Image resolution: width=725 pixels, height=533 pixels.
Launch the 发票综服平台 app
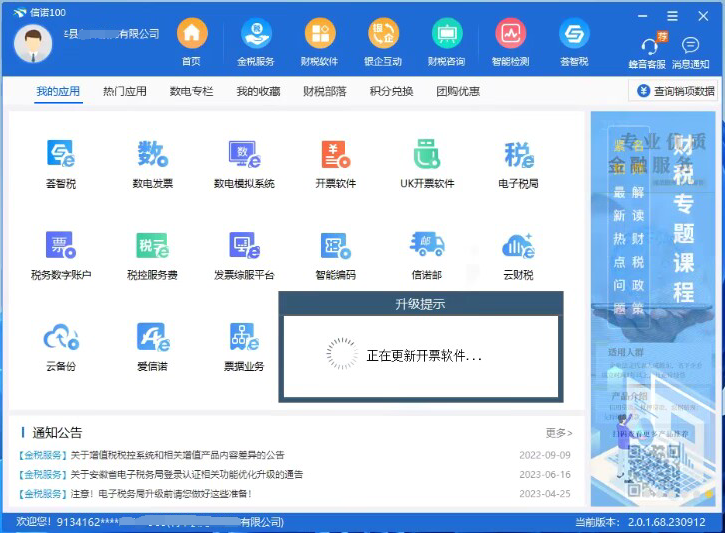coord(244,256)
